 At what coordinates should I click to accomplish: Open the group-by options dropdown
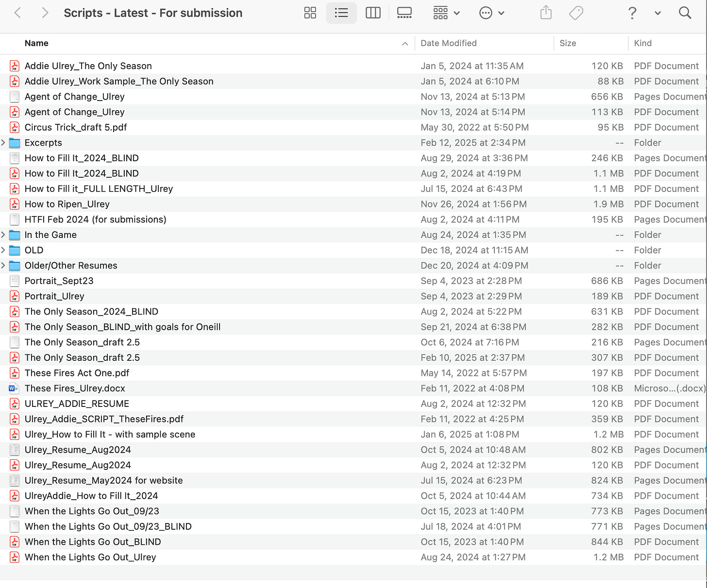(x=446, y=13)
